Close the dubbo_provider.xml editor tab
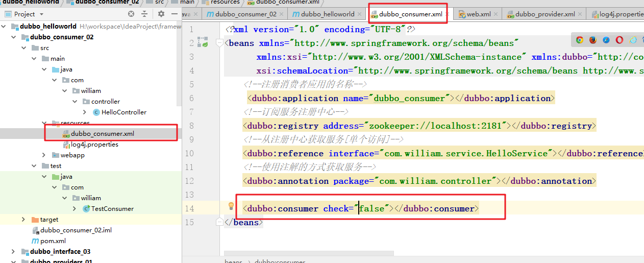The height and width of the screenshot is (263, 644). 581,14
